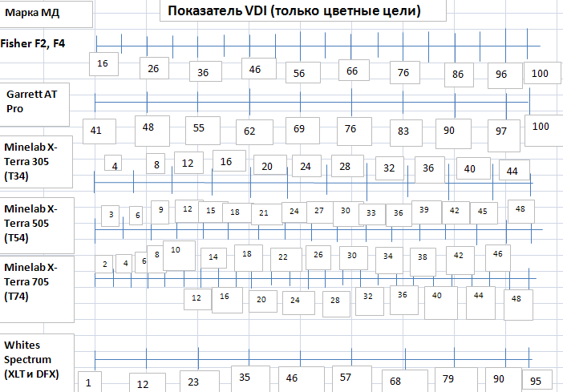Click the '41' box in the Garrett row
Image resolution: width=563 pixels, height=392 pixels.
point(99,131)
